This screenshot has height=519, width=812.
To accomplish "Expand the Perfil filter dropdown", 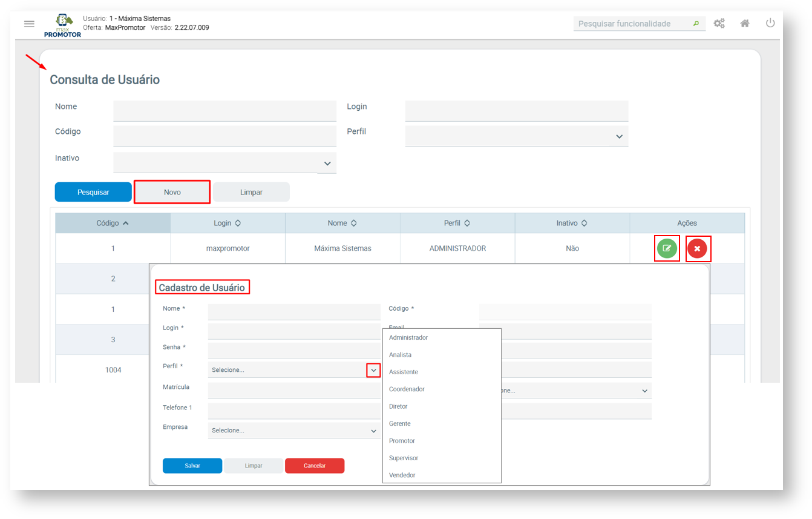I will coord(619,137).
